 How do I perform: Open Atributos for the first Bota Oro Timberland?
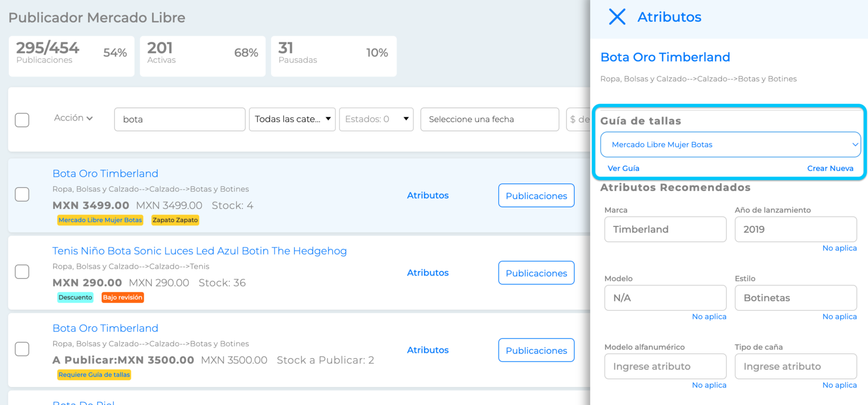click(x=428, y=195)
